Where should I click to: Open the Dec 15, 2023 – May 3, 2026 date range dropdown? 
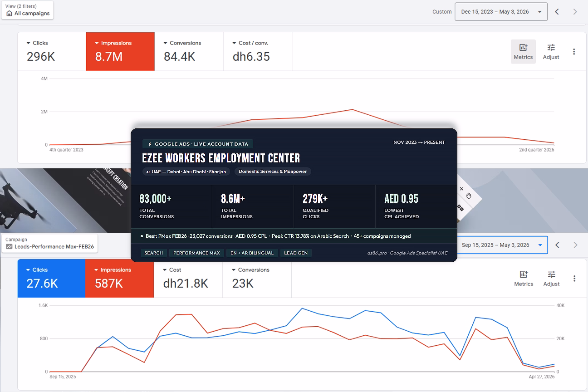pyautogui.click(x=501, y=12)
